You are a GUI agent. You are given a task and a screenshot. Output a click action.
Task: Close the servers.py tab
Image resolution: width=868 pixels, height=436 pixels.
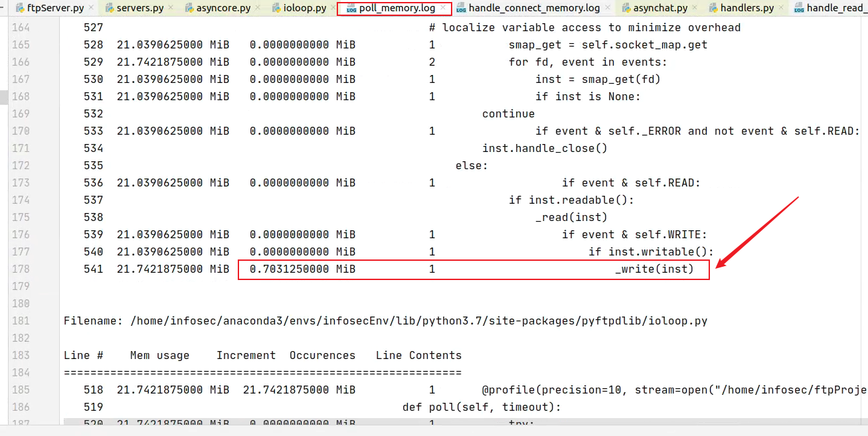(x=171, y=8)
